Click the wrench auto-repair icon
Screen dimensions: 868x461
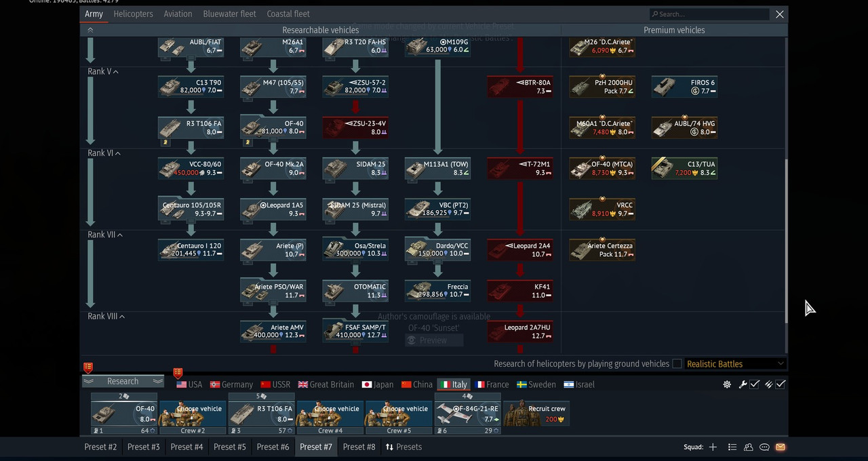pos(743,384)
